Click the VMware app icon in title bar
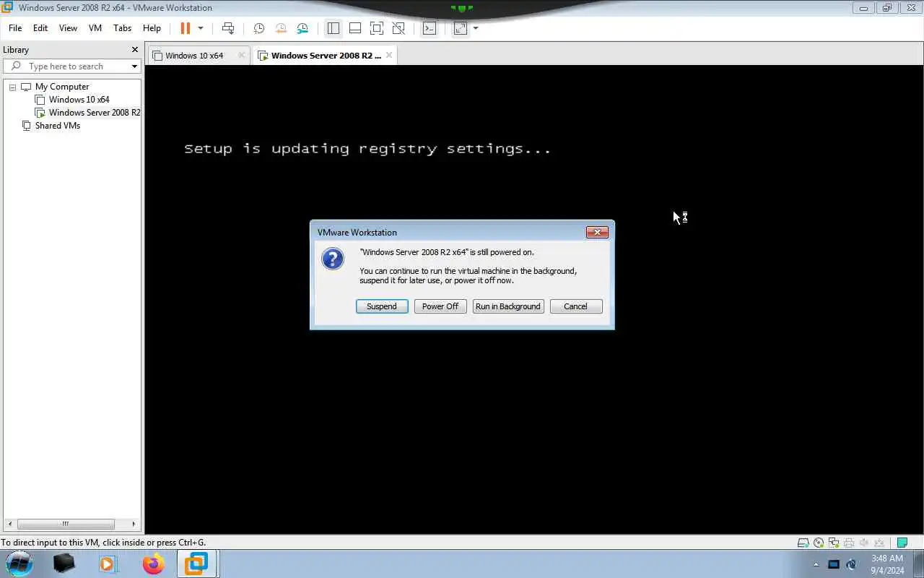 tap(7, 7)
